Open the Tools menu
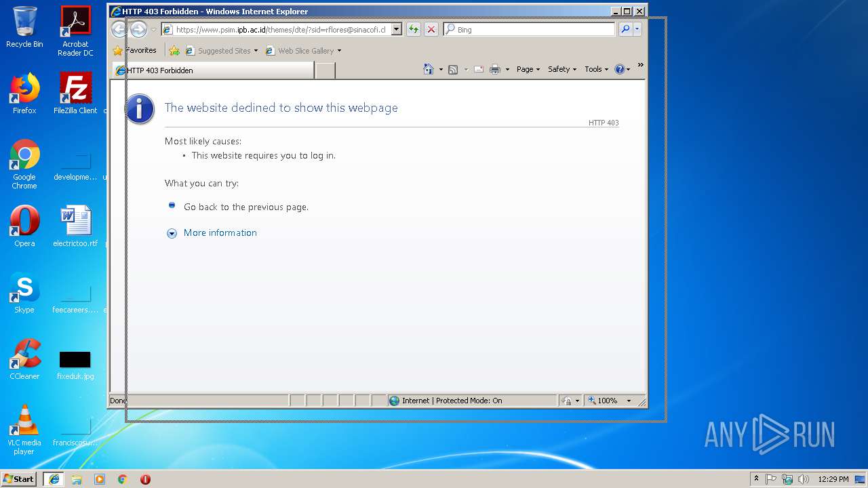The height and width of the screenshot is (488, 868). pos(597,69)
